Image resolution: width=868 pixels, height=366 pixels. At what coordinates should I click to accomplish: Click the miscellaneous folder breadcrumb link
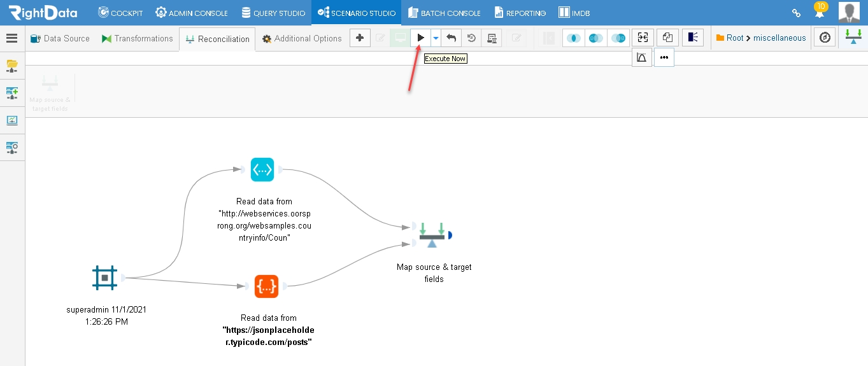click(x=779, y=38)
